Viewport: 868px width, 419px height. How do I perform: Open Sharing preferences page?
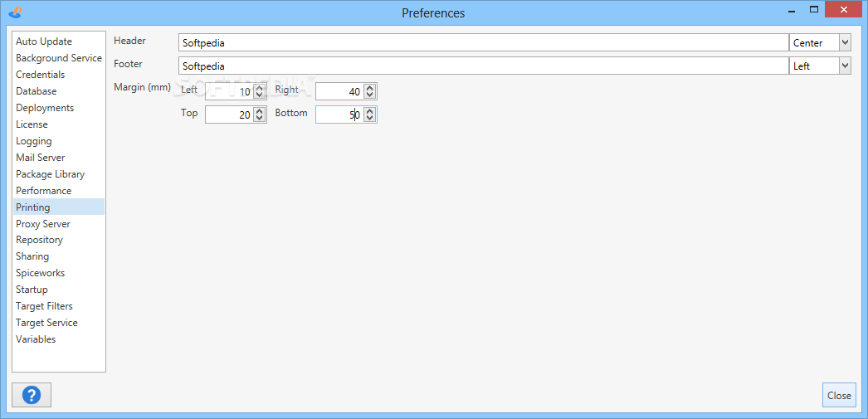click(59, 256)
